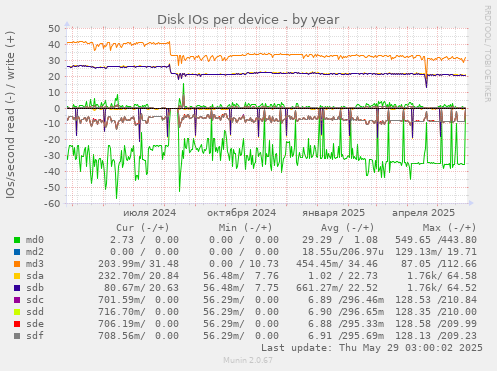Click sdf max value '128.13 /209.23'
The height and width of the screenshot is (371, 497).
point(436,336)
